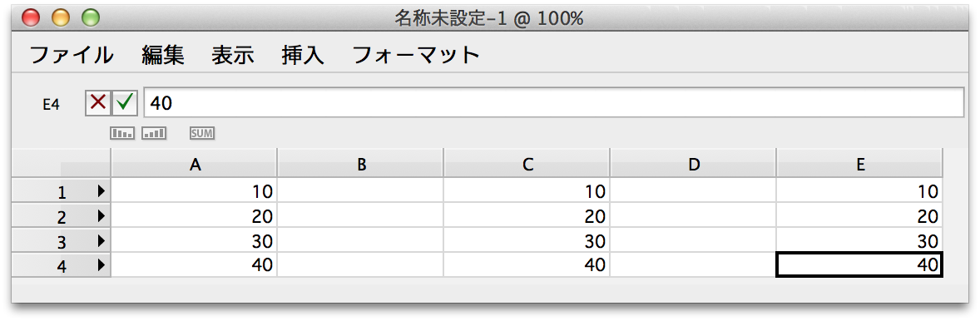Confirm the entry with green checkmark
980x321 pixels.
click(125, 102)
